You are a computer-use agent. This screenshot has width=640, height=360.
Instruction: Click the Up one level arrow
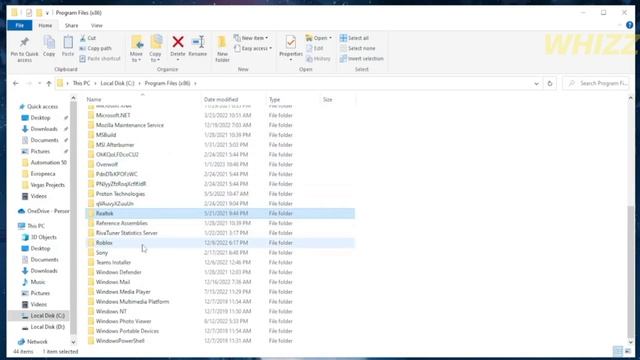49,83
